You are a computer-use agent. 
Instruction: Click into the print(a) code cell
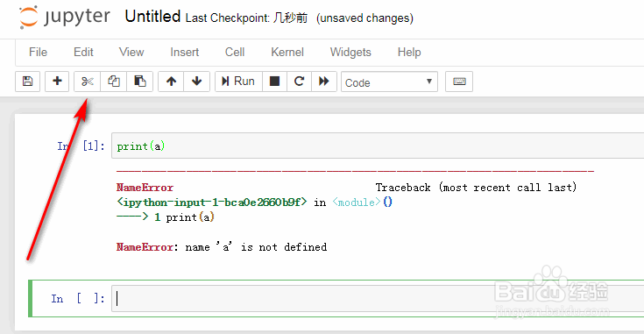click(378, 146)
